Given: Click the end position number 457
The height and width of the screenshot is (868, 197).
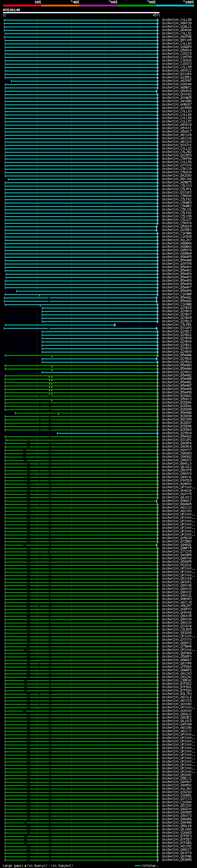Looking at the screenshot, I should coord(155,15).
